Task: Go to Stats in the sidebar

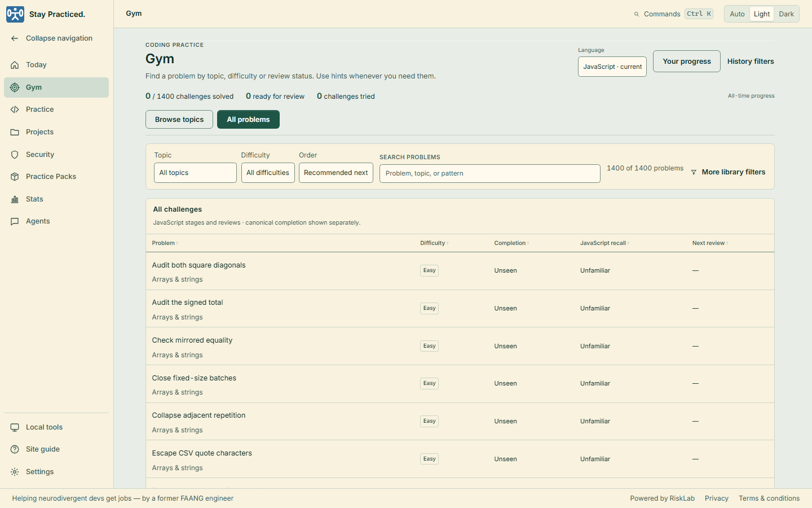Action: [x=56, y=199]
